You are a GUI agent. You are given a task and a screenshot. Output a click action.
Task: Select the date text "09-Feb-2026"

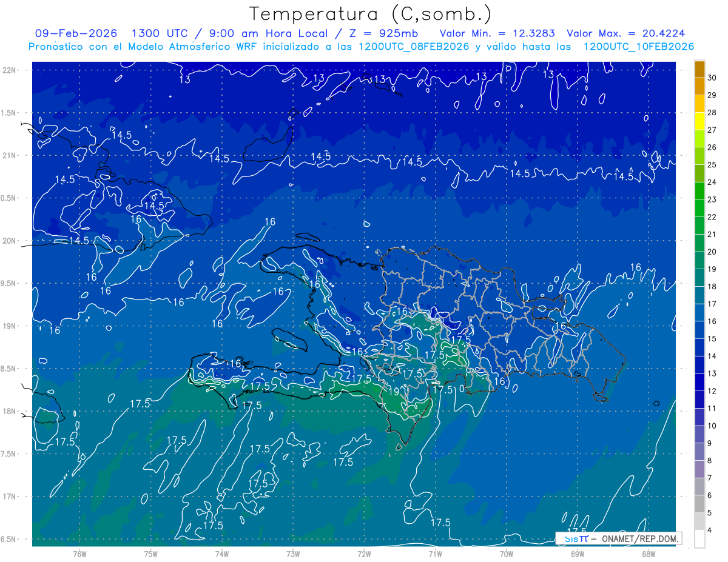click(x=76, y=33)
